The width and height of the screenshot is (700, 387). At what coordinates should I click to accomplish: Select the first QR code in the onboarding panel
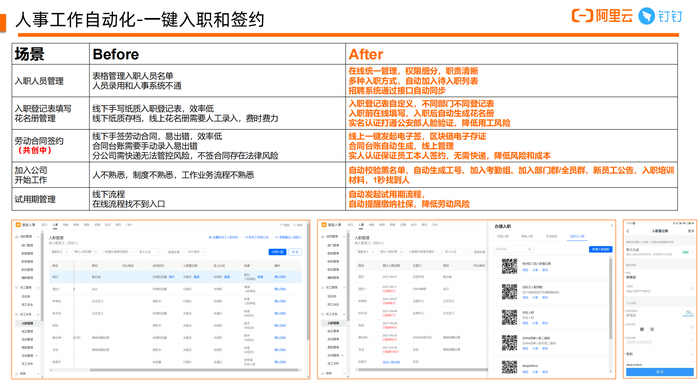509,266
